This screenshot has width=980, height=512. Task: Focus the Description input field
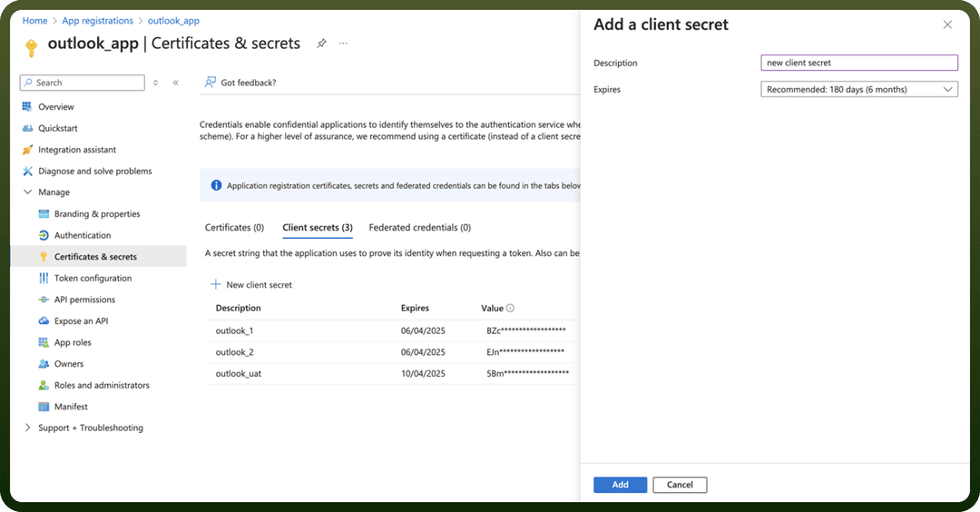point(858,63)
